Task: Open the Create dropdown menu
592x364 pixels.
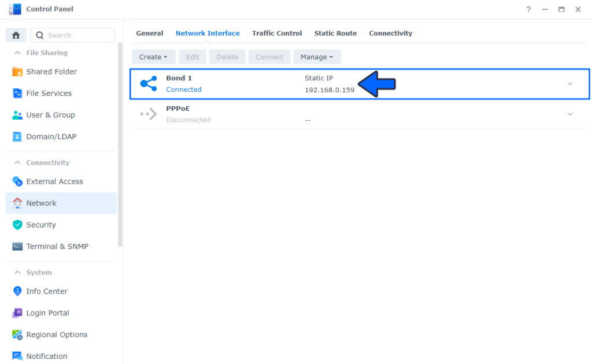Action: tap(153, 57)
